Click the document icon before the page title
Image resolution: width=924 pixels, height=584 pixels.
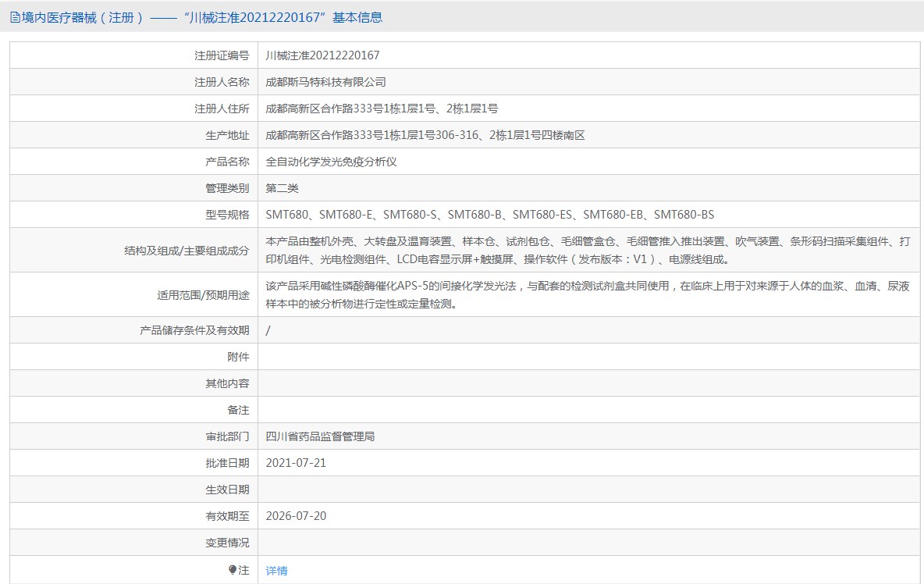[x=14, y=17]
